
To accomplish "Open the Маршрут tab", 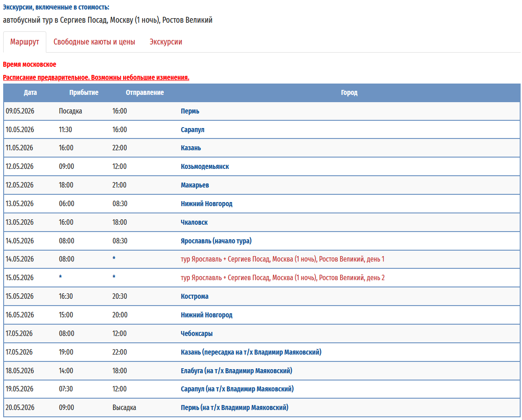I will point(25,42).
